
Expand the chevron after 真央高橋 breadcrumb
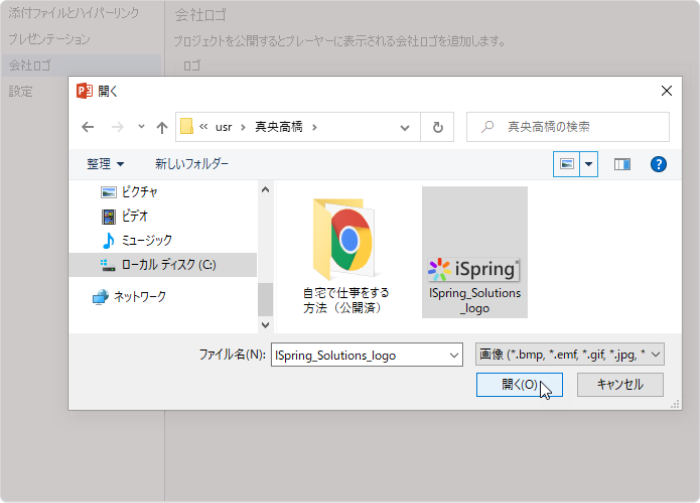point(315,127)
